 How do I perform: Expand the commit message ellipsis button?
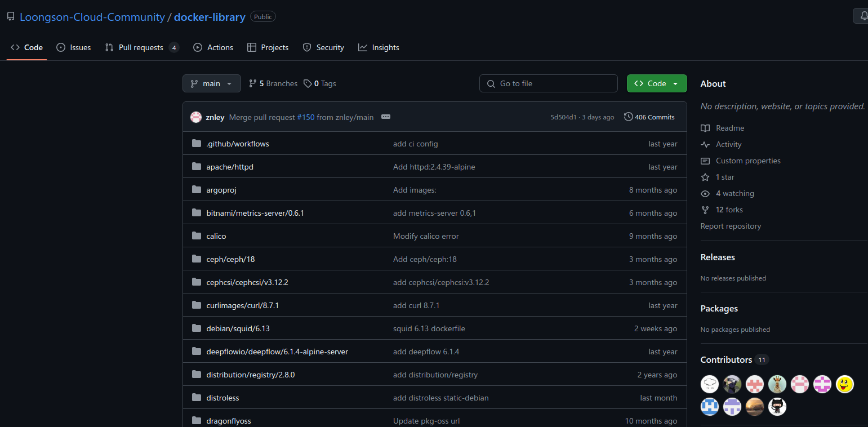click(386, 117)
